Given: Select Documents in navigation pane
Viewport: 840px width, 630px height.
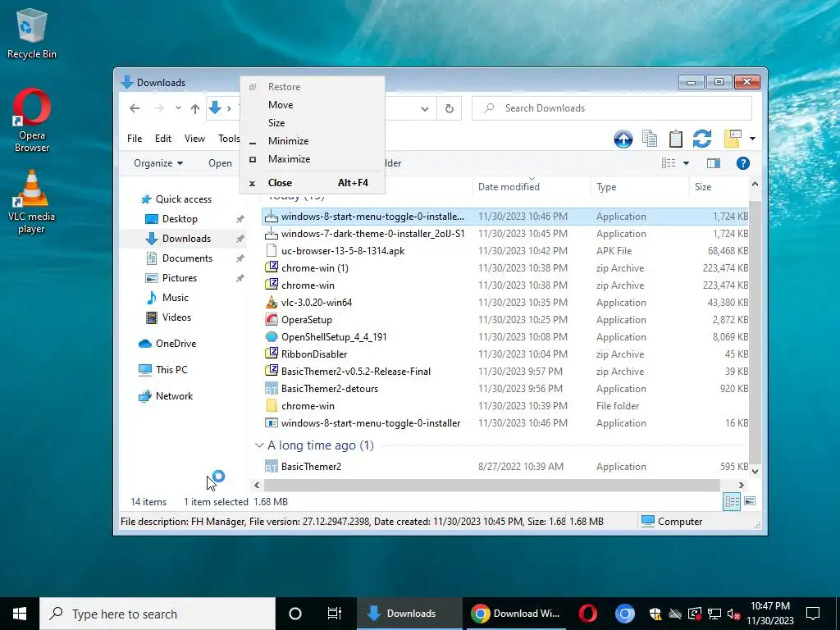Looking at the screenshot, I should [x=187, y=258].
